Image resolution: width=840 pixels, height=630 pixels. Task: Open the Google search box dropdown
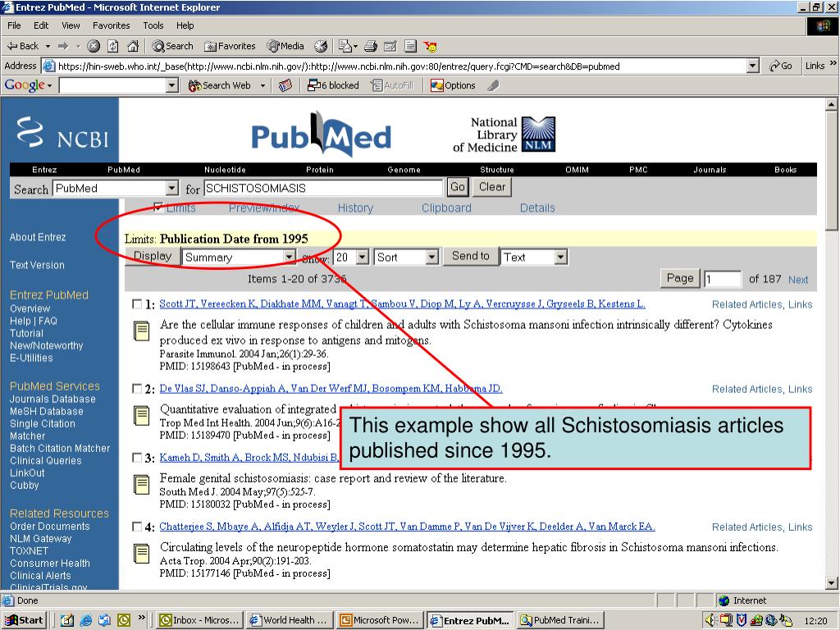[x=172, y=85]
